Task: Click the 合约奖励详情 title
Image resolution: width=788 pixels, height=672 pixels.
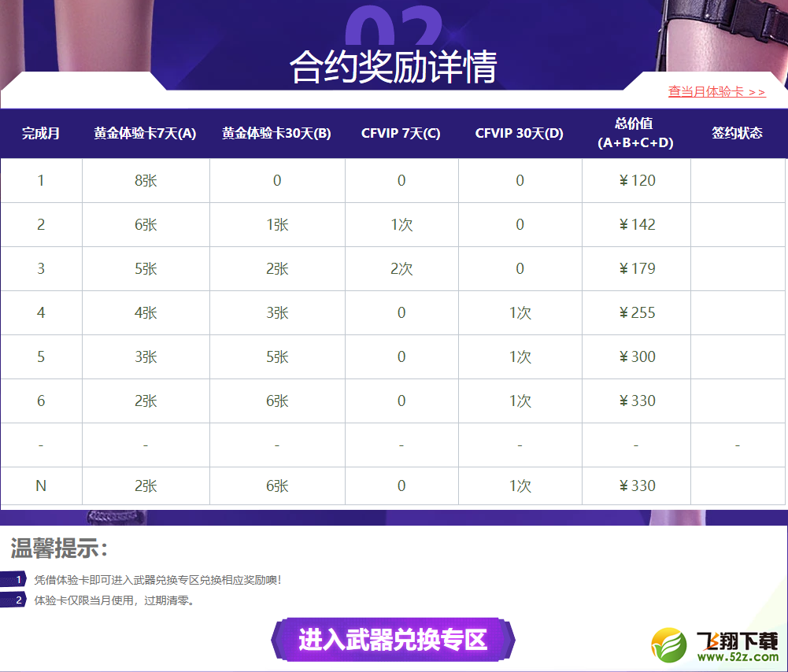Action: point(393,66)
